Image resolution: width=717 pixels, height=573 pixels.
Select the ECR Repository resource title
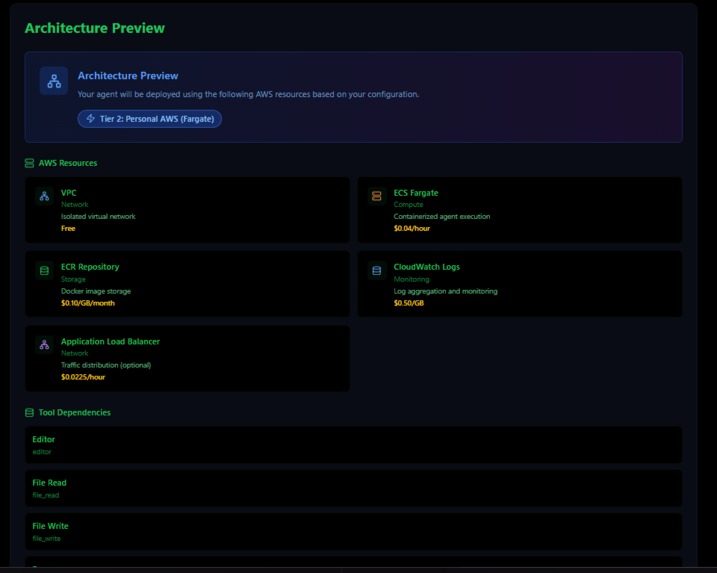tap(90, 267)
